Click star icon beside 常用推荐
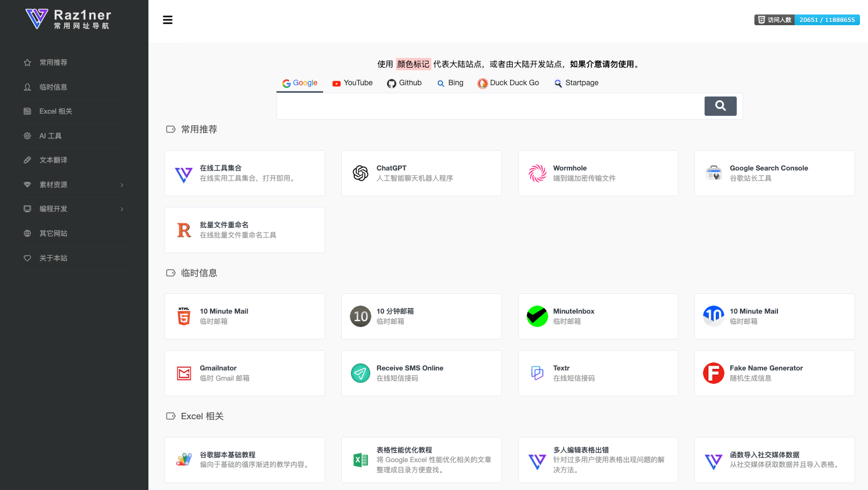 tap(27, 63)
